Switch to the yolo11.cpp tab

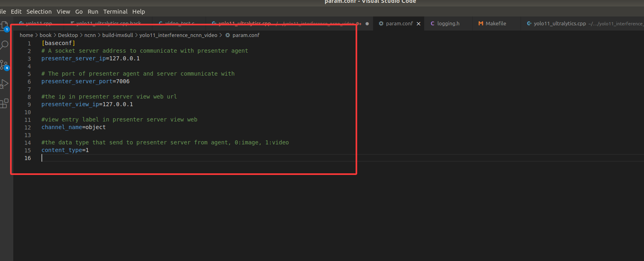coord(39,24)
